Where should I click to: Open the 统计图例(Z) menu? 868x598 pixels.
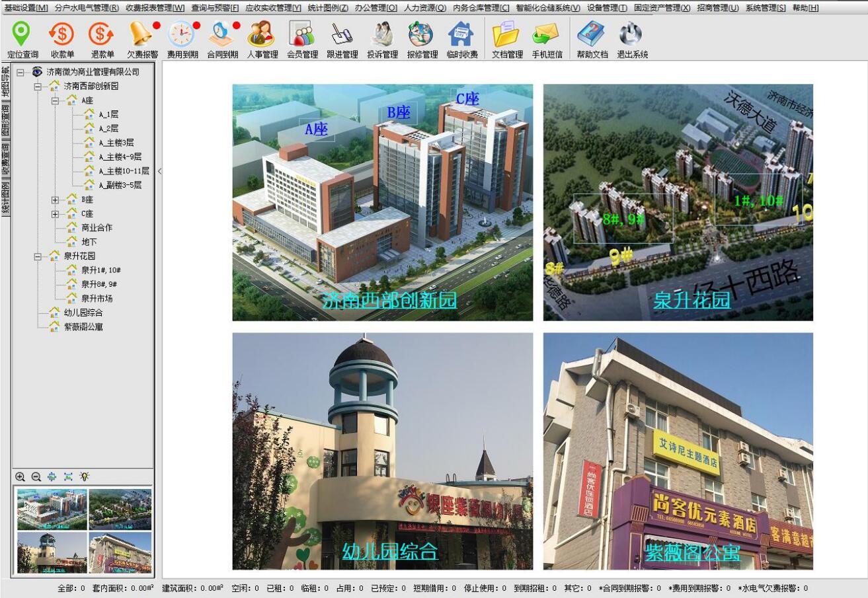327,8
